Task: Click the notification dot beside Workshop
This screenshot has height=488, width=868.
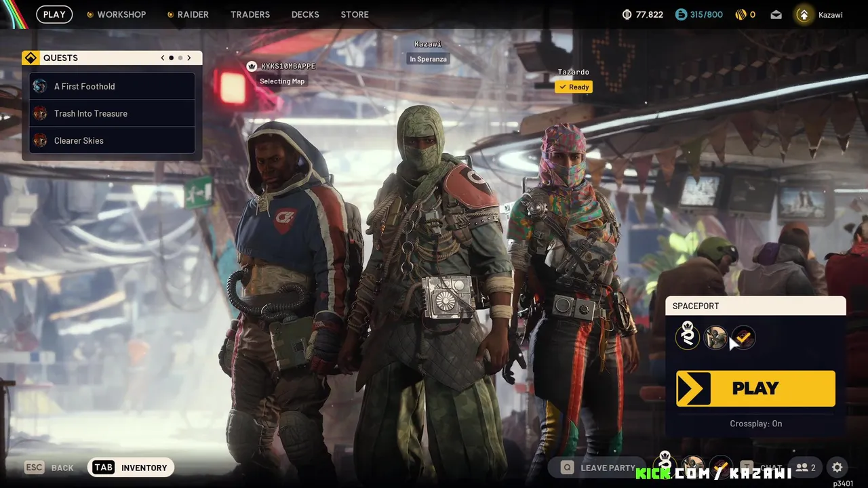Action: pos(90,14)
